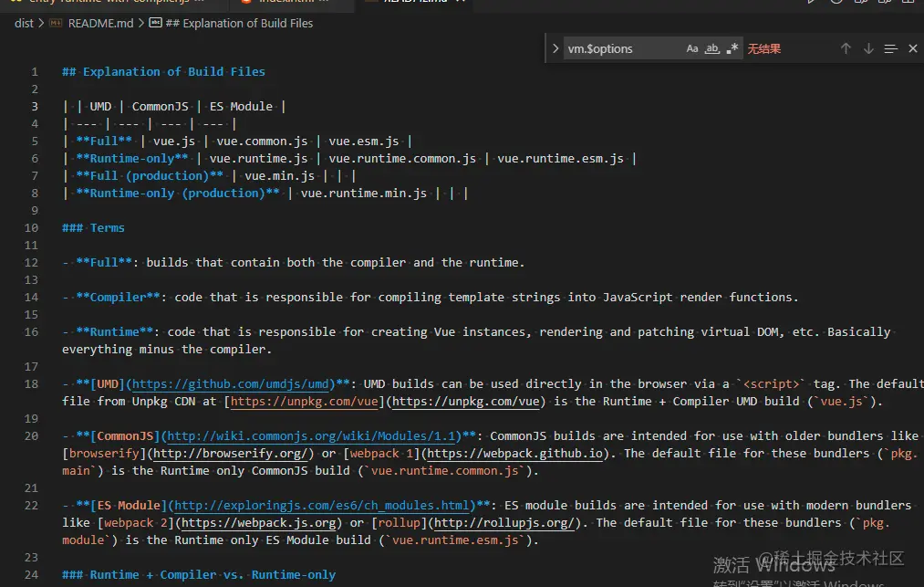
Task: Open the exploringjs.com ch_modules.html link
Action: 322,506
